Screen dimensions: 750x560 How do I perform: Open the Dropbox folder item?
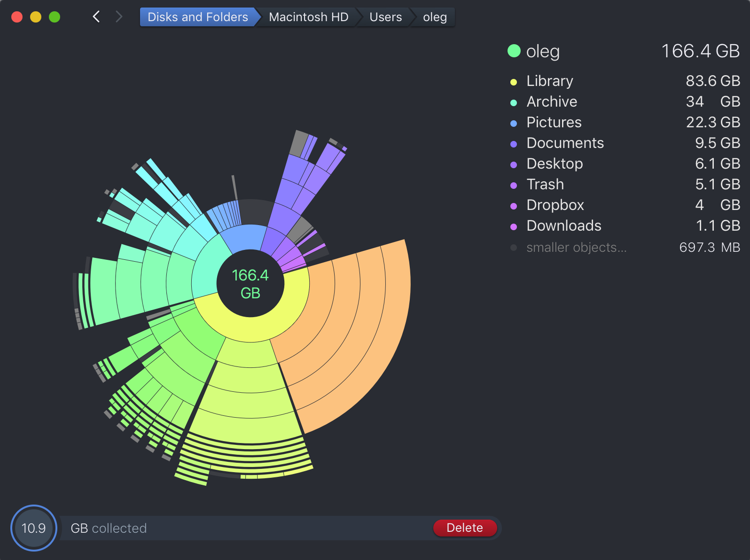coord(555,205)
